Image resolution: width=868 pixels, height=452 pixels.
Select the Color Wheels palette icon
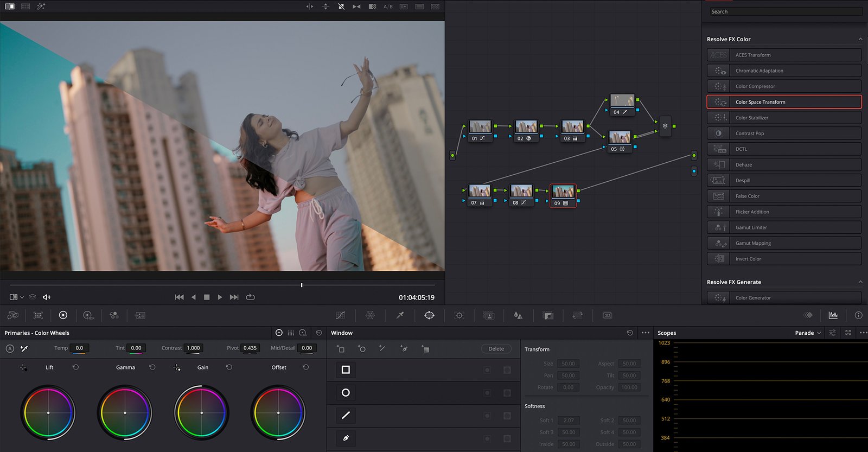click(63, 315)
